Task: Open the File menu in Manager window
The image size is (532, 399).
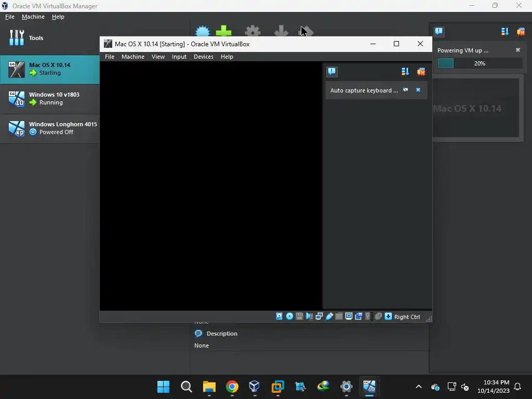Action: click(10, 17)
